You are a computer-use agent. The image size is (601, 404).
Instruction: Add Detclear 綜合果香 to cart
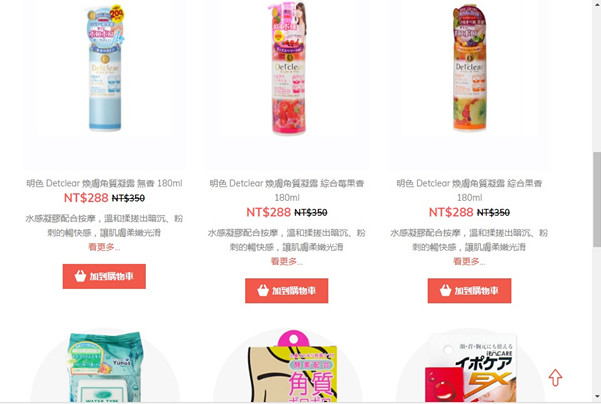tap(470, 291)
